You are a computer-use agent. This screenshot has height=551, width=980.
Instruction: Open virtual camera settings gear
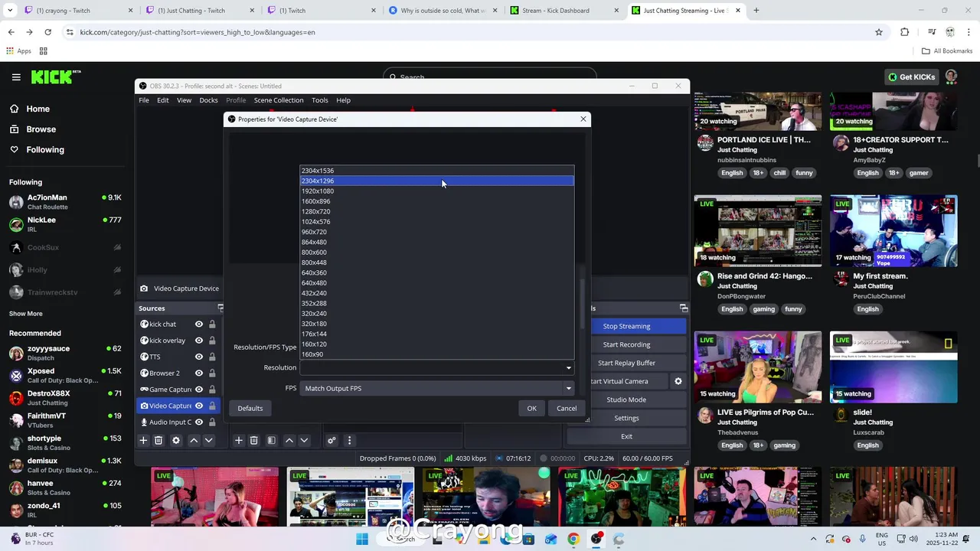click(678, 381)
